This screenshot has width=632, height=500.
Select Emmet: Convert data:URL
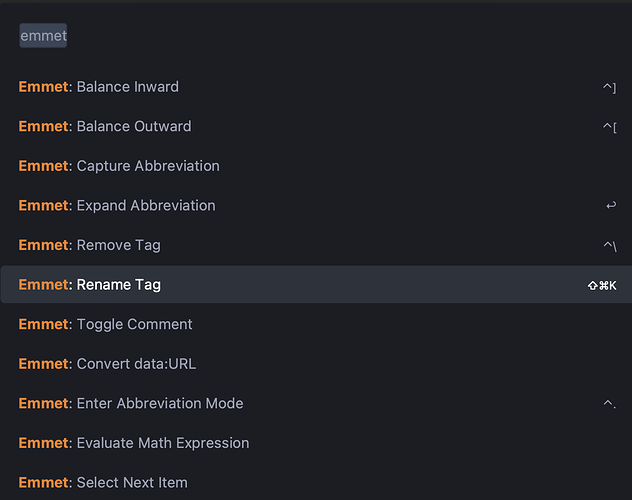coord(316,363)
